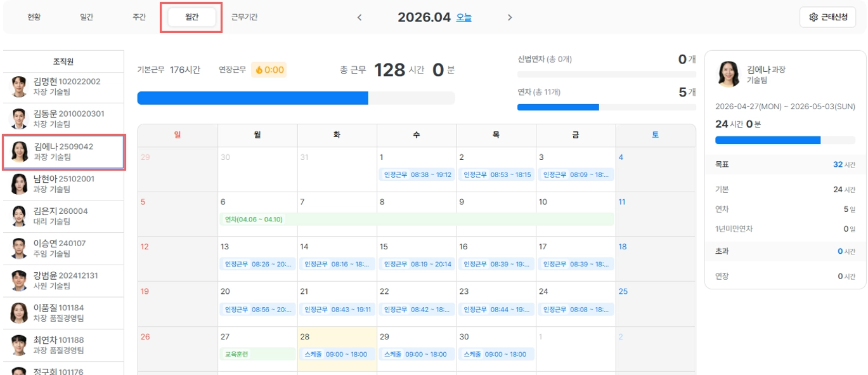Open the 교육훈련 event on April 27
The image size is (868, 375).
click(257, 354)
